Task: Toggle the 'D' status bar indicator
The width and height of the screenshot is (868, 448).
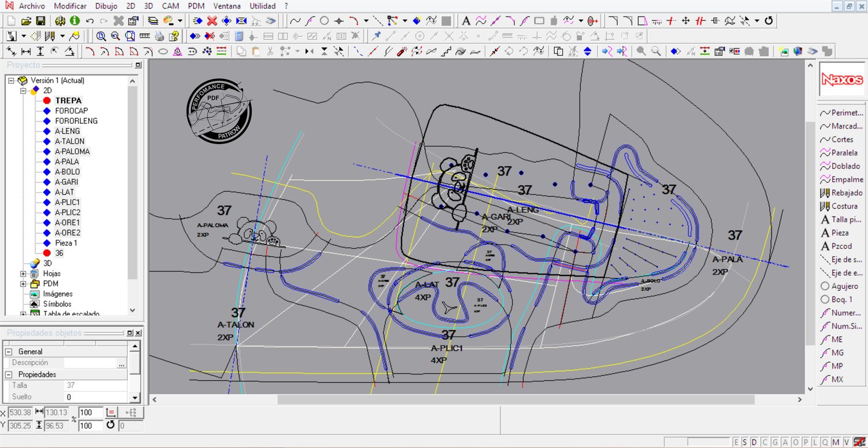Action: 753,442
